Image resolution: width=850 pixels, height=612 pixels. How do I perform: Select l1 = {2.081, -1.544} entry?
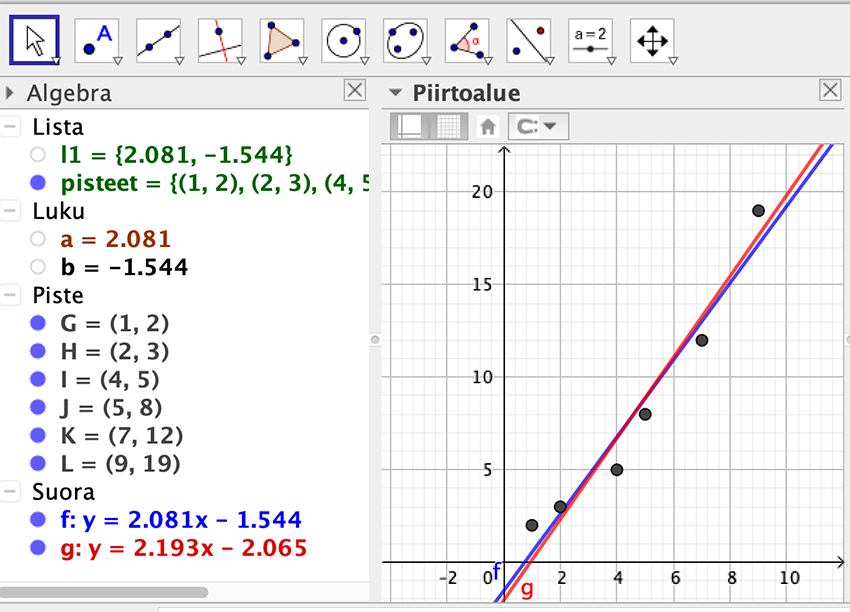point(176,155)
